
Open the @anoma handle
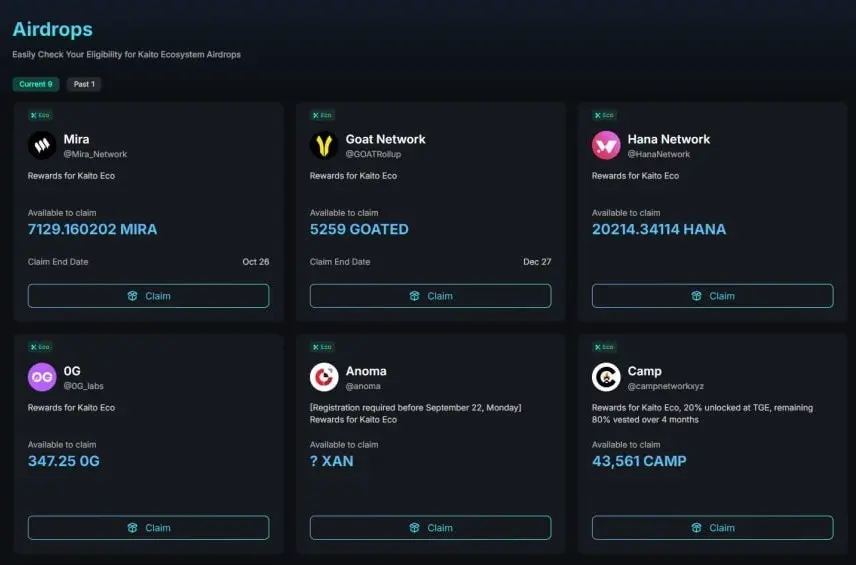click(x=363, y=386)
